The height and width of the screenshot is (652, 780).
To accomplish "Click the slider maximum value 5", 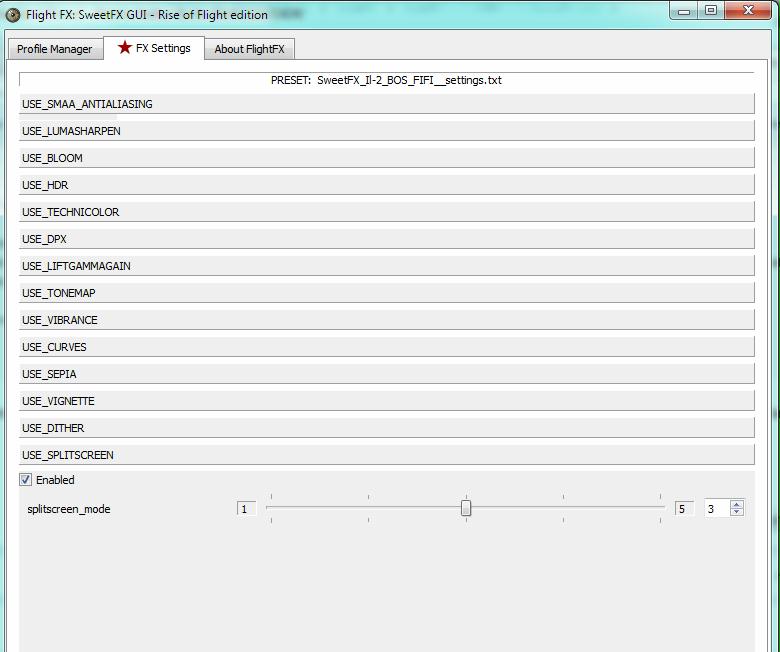I will point(683,509).
